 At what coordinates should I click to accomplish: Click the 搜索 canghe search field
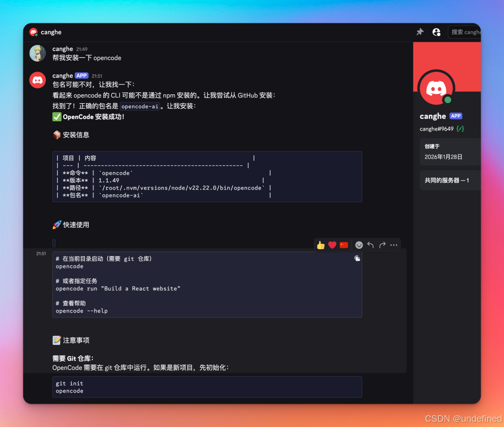click(x=466, y=32)
